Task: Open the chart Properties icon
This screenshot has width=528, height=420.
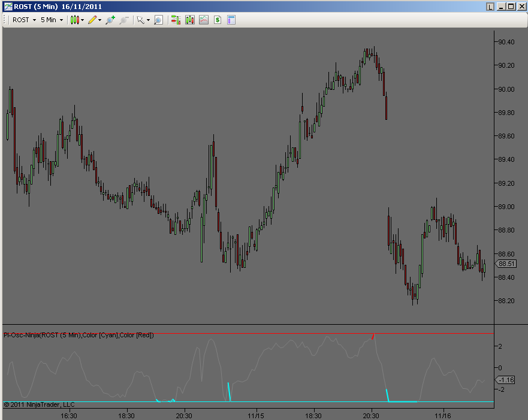Action: point(231,20)
